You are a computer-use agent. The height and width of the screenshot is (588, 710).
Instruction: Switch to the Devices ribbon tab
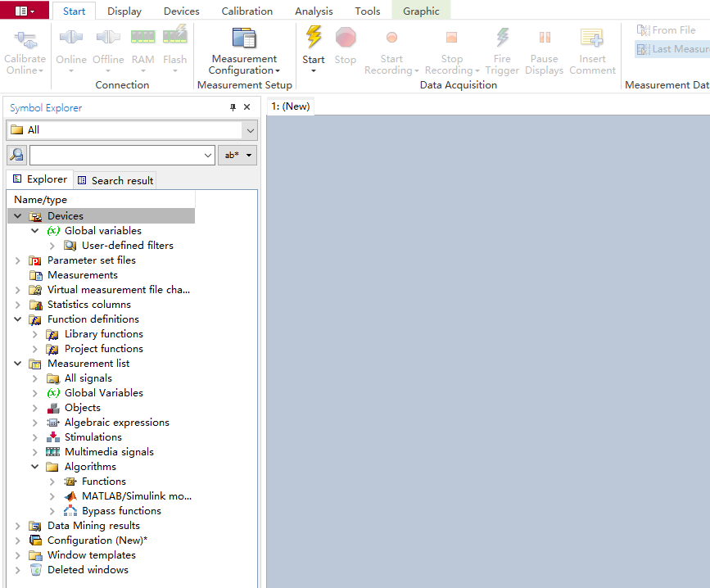(x=182, y=11)
